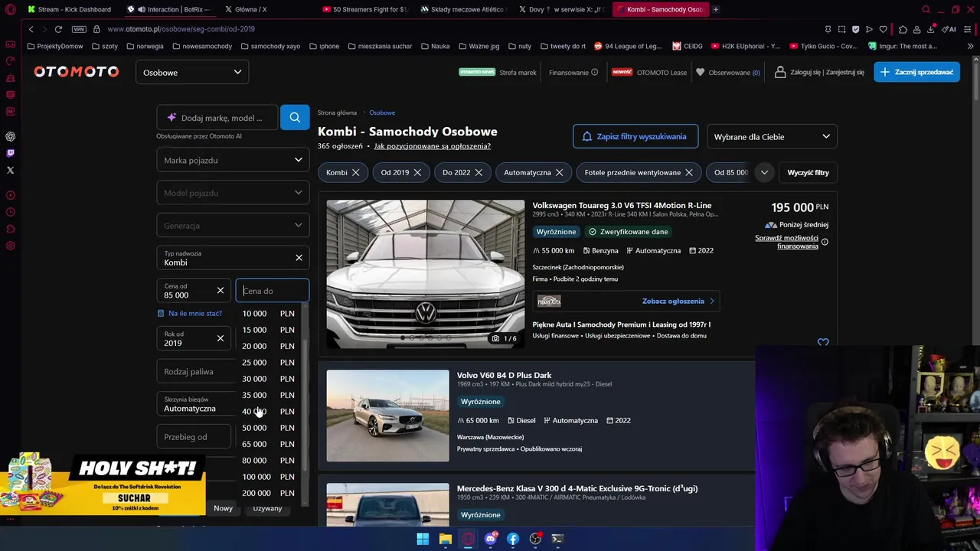
Task: Choose 200 000 PLN price option
Action: 269,493
